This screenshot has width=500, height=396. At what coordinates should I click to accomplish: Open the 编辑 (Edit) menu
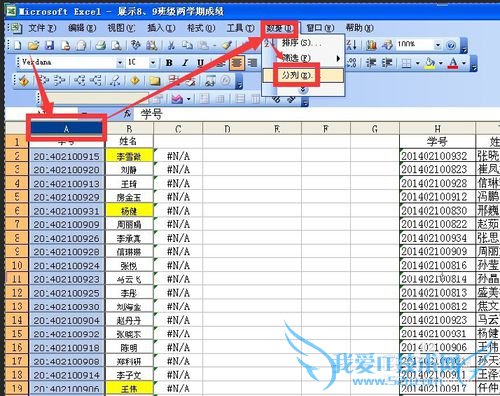[x=81, y=28]
